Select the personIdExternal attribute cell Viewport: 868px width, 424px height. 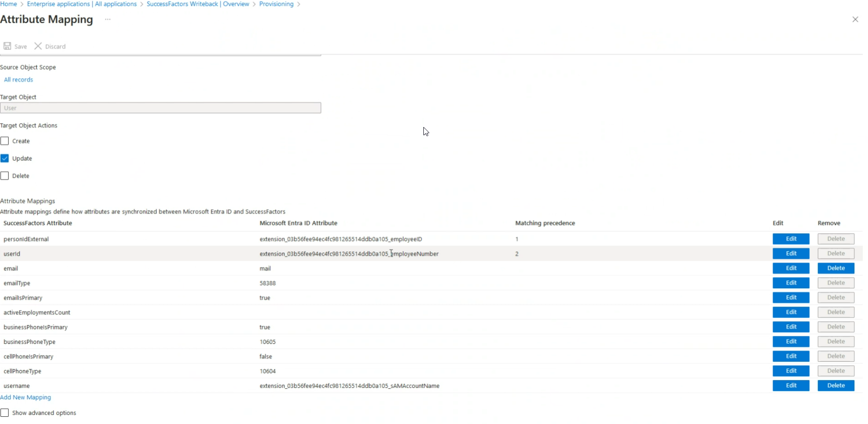(x=26, y=239)
